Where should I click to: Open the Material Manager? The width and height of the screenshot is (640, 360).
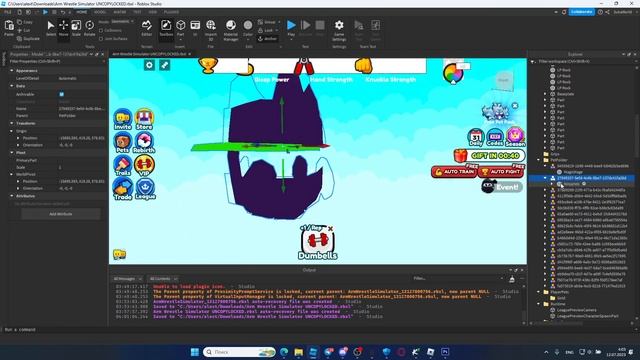tap(231, 29)
